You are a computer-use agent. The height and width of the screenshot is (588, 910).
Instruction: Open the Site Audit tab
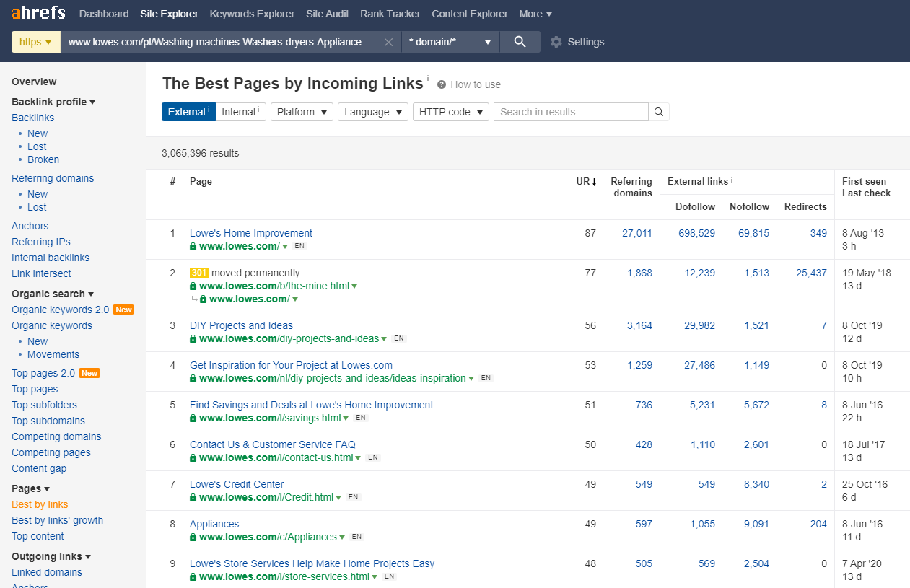(328, 14)
